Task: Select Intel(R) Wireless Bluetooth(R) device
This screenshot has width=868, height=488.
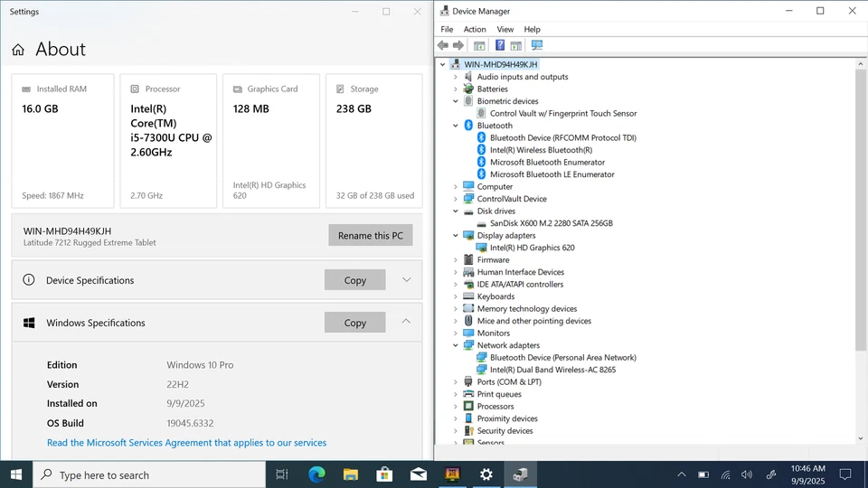Action: pyautogui.click(x=541, y=150)
